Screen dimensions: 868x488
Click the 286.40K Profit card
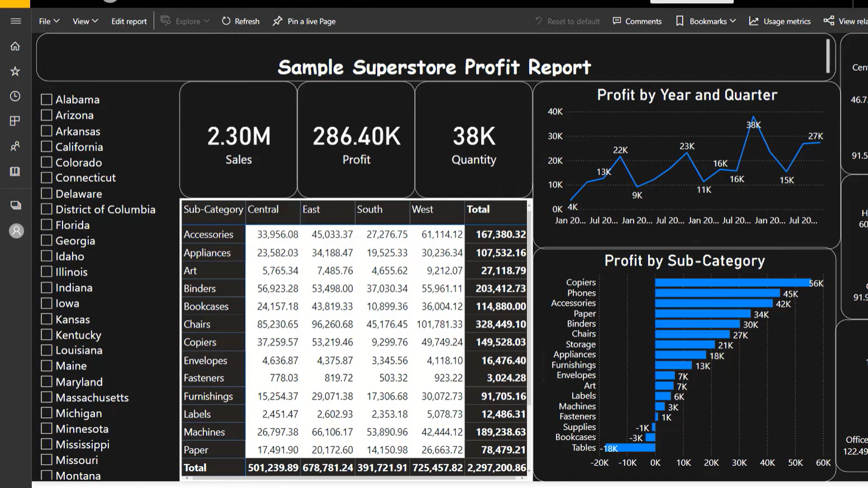point(356,140)
